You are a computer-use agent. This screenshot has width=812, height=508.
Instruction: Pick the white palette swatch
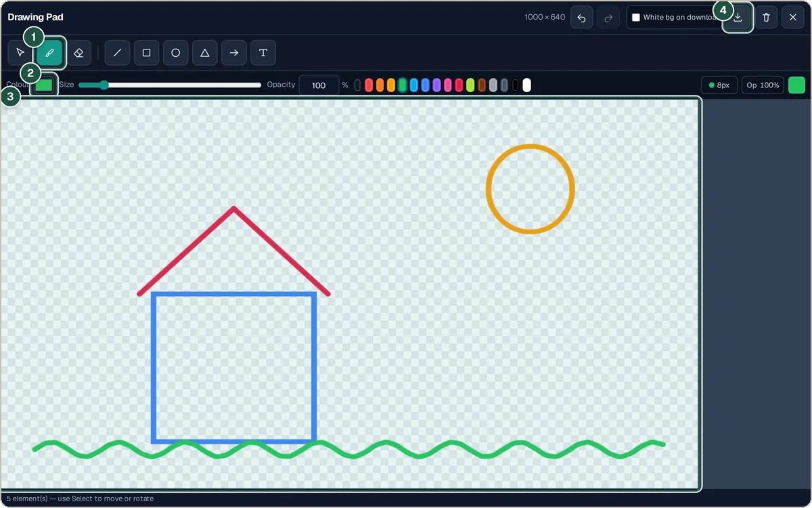pos(527,85)
